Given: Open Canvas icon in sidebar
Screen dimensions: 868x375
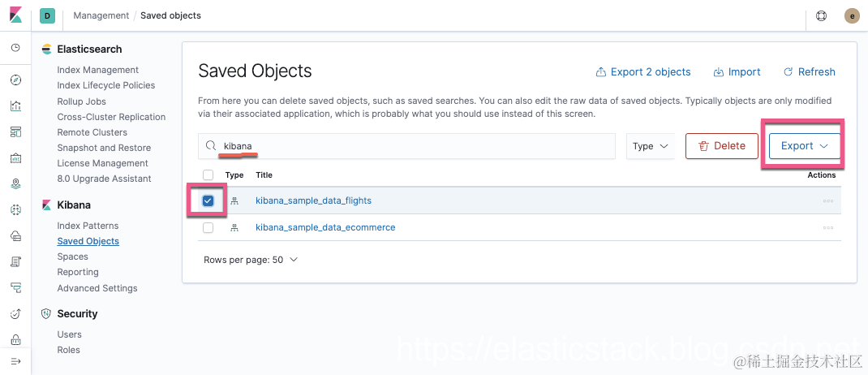Looking at the screenshot, I should coord(15,158).
